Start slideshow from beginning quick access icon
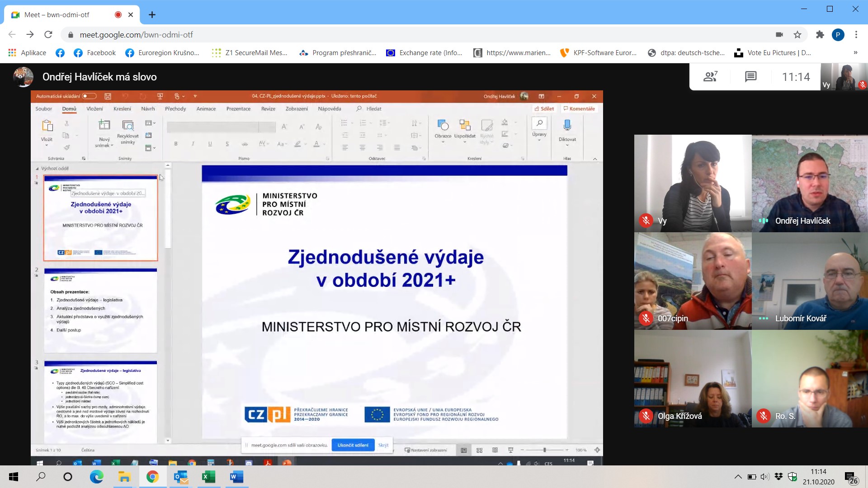 [160, 96]
